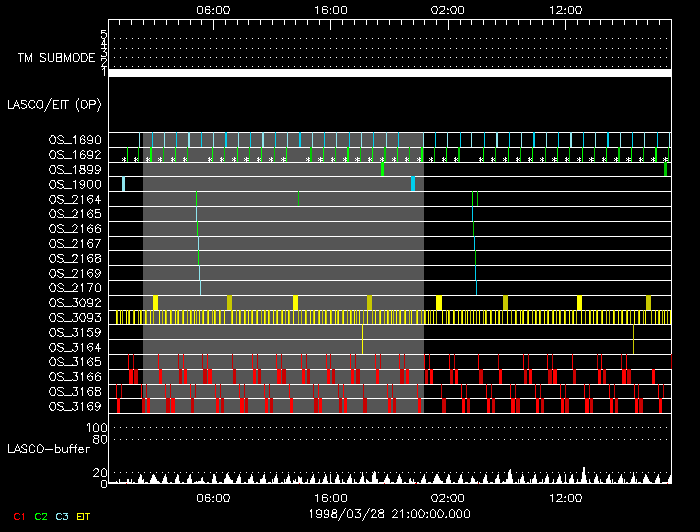This screenshot has width=700, height=532.
Task: Click the red C1 legend entry
Action: point(18,516)
